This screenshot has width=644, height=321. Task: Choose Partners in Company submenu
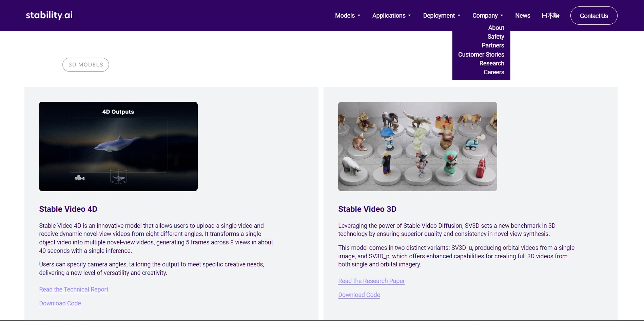point(493,45)
